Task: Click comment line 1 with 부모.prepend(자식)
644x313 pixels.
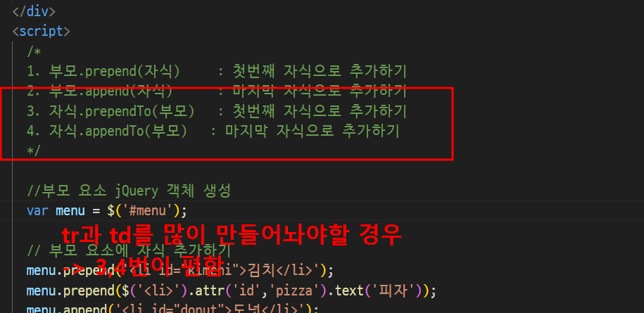Action: point(217,71)
